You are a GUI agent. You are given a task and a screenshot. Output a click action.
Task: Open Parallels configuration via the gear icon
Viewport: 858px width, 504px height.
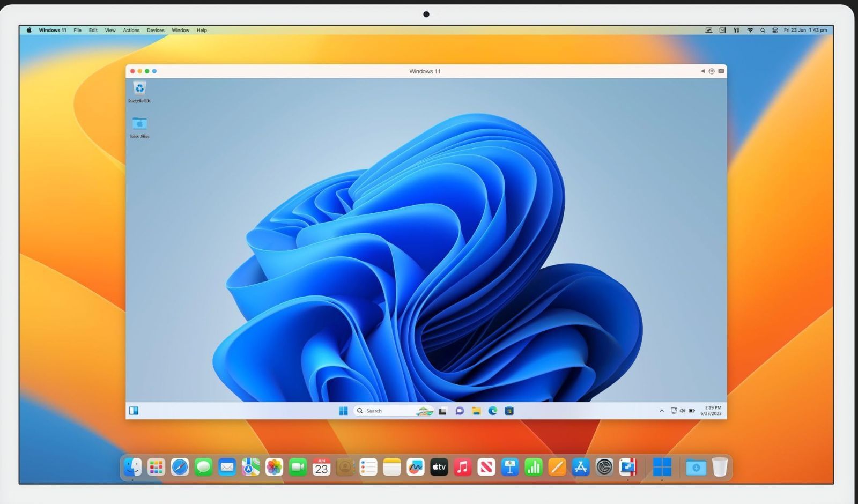(x=712, y=71)
